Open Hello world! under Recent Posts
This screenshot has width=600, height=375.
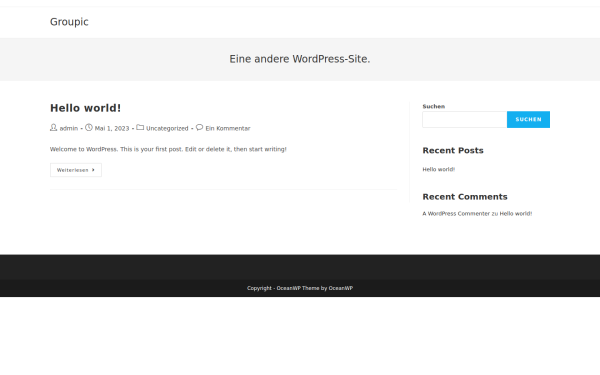(x=439, y=169)
